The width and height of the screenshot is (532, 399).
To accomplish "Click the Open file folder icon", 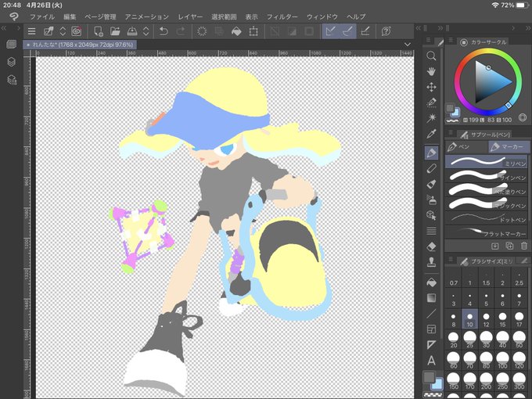I will point(115,31).
